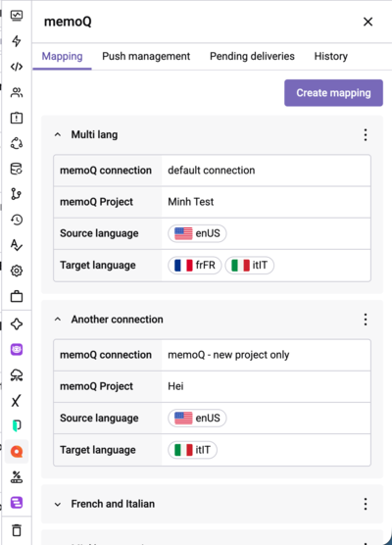Collapse the Another connection mapping section
392x545 pixels.
click(58, 320)
